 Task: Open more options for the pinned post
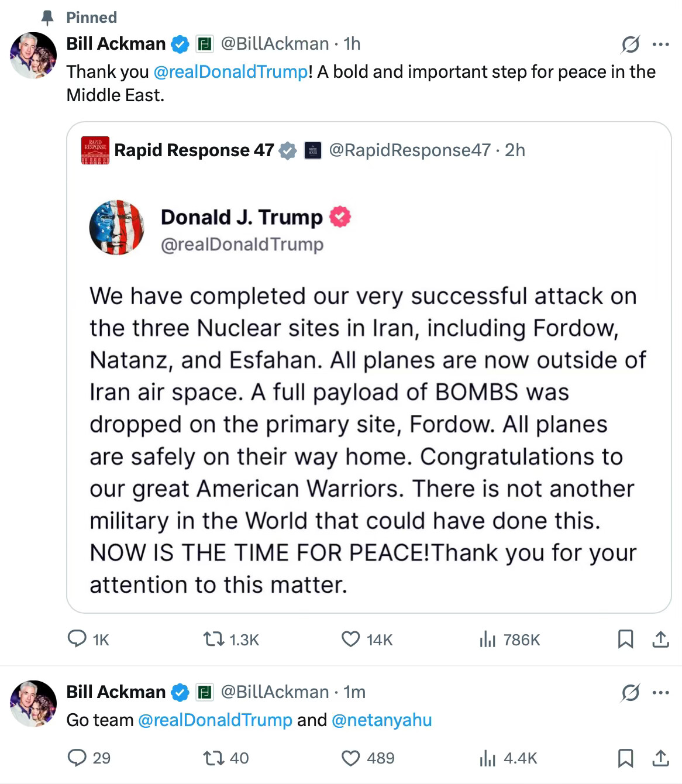[660, 44]
